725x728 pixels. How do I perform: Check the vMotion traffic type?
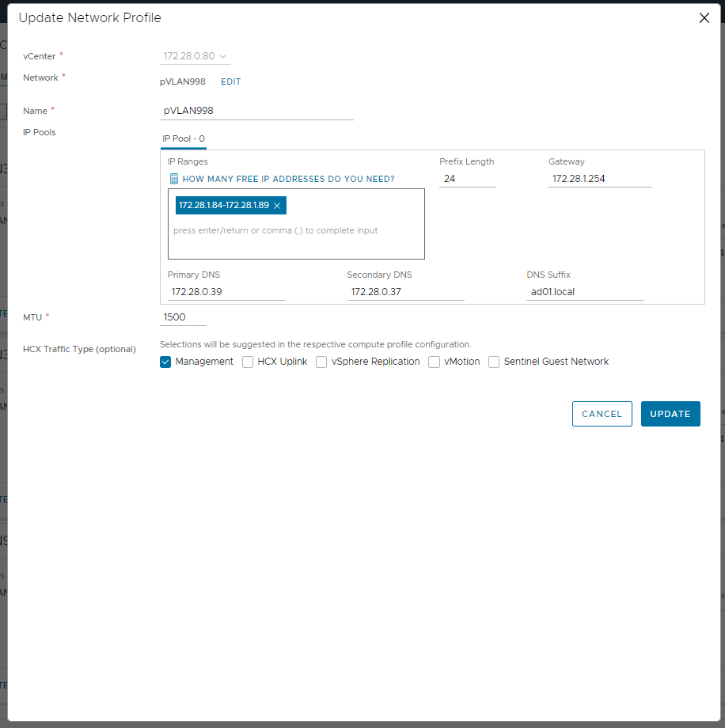pos(434,362)
